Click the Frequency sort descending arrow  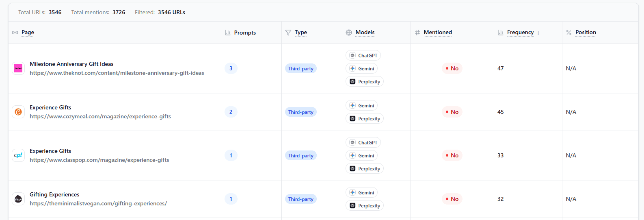tap(538, 33)
